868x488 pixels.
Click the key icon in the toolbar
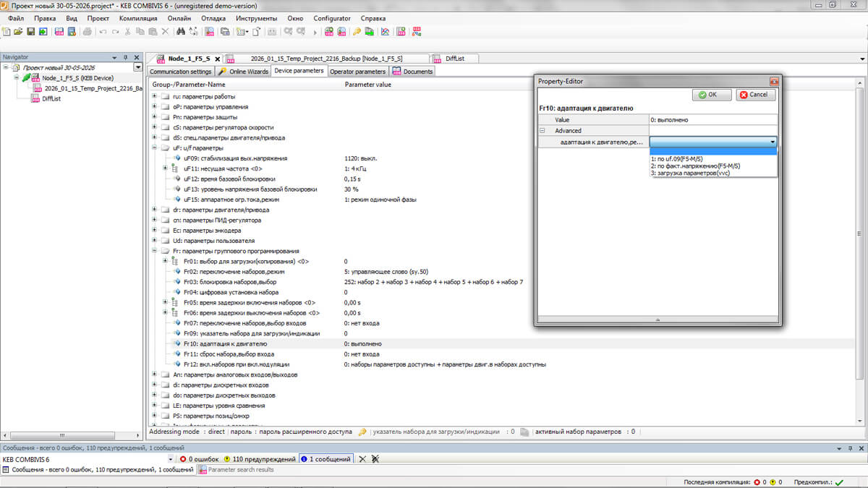357,32
